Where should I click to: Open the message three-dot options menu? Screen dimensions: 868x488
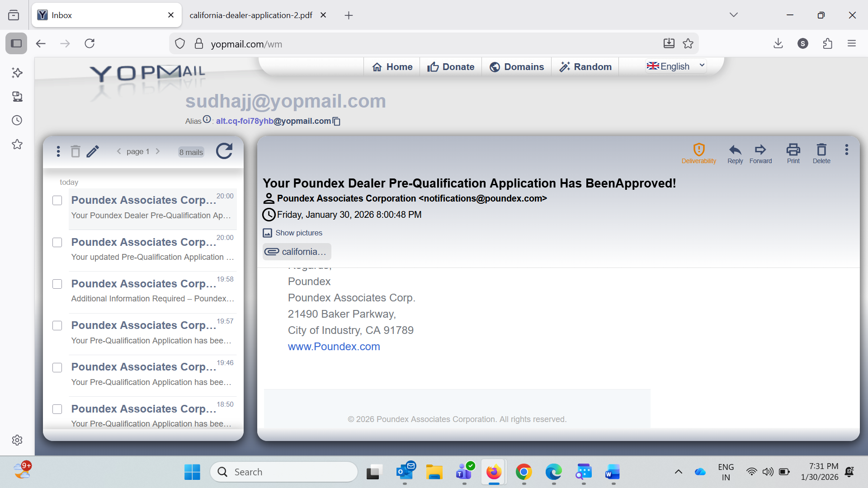pyautogui.click(x=846, y=150)
